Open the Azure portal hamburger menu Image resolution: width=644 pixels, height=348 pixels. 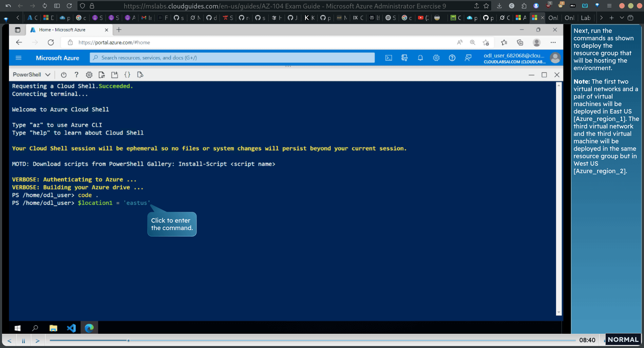pyautogui.click(x=19, y=58)
